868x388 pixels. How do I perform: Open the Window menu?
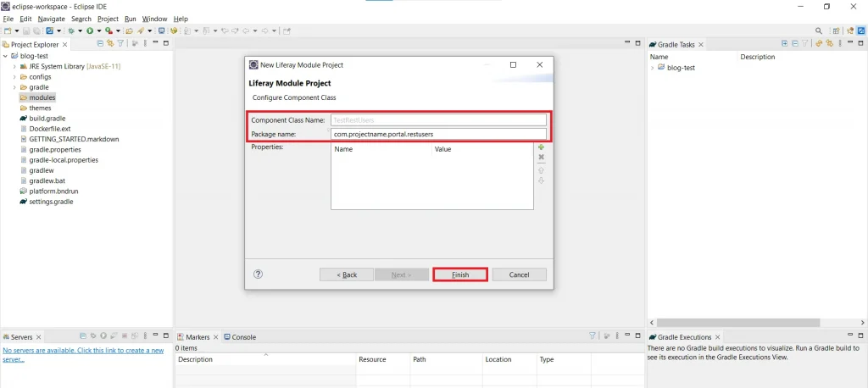pos(154,19)
